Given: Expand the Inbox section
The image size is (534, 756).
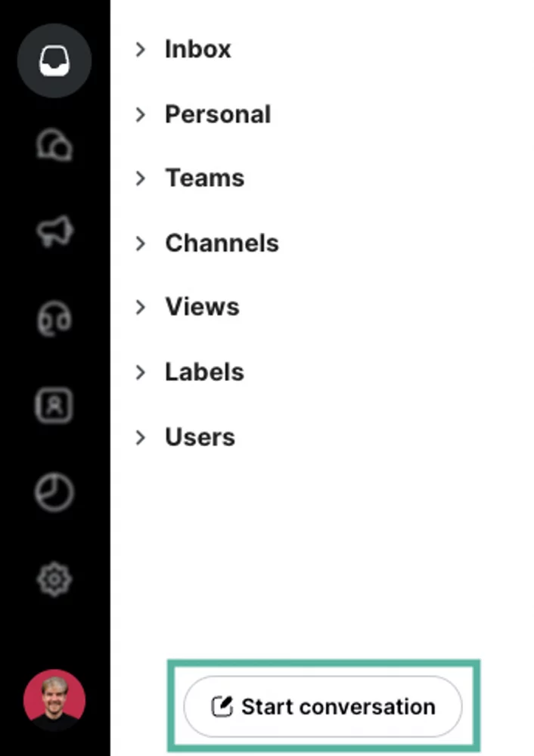Looking at the screenshot, I should click(x=140, y=49).
